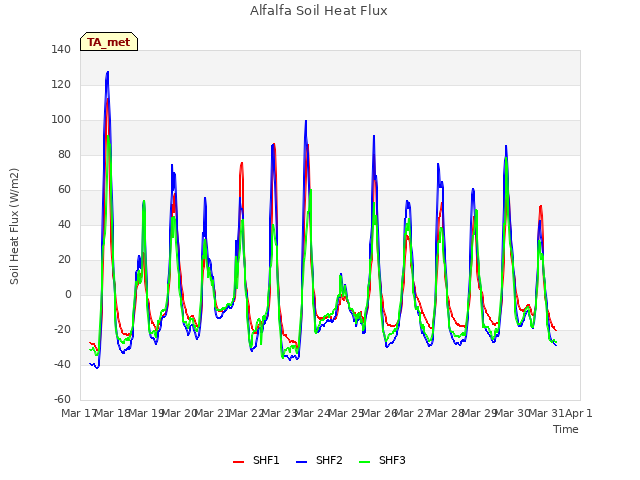
Task: Click the Soil Heat Flux (W/m2) axis label
Action: 14,226
